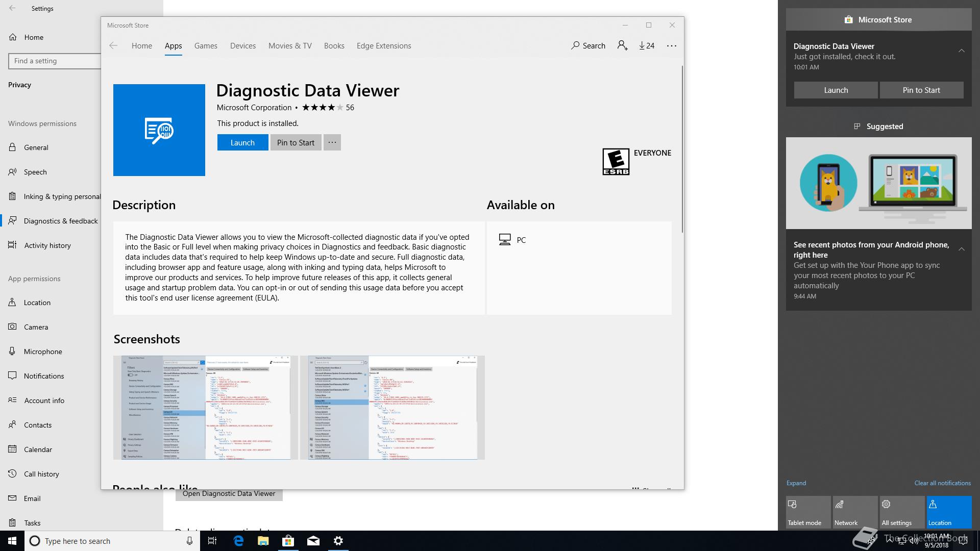Click the star rating with 56 reviews

(328, 107)
